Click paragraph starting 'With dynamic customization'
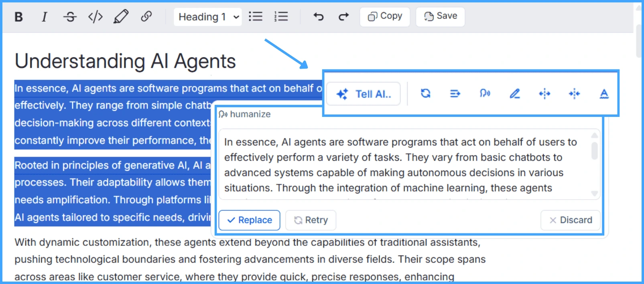Screen dimensions: 644x284 (x=250, y=259)
